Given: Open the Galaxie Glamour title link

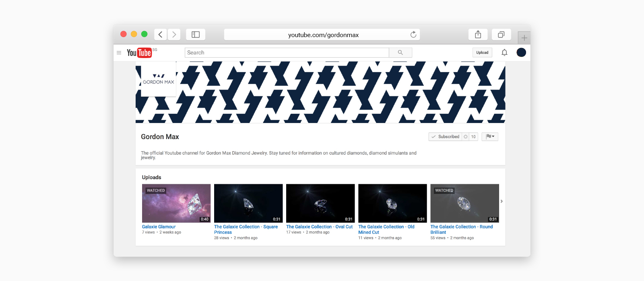Looking at the screenshot, I should (x=159, y=227).
